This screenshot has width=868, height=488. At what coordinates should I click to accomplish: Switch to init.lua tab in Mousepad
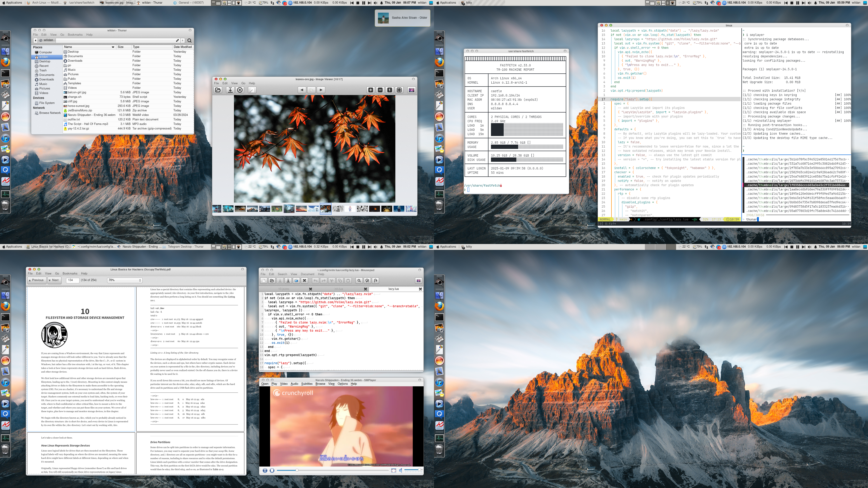point(338,289)
